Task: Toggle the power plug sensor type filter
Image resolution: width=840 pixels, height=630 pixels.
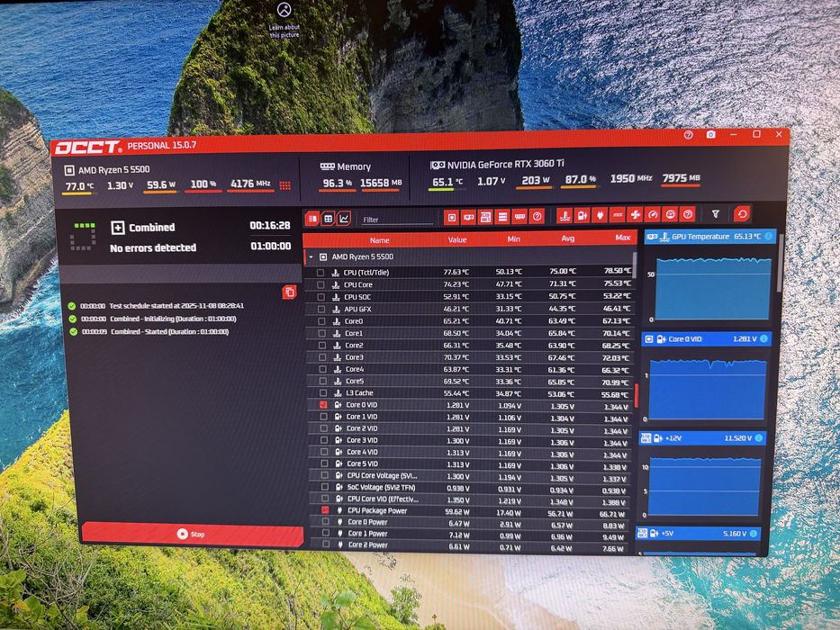Action: [600, 215]
